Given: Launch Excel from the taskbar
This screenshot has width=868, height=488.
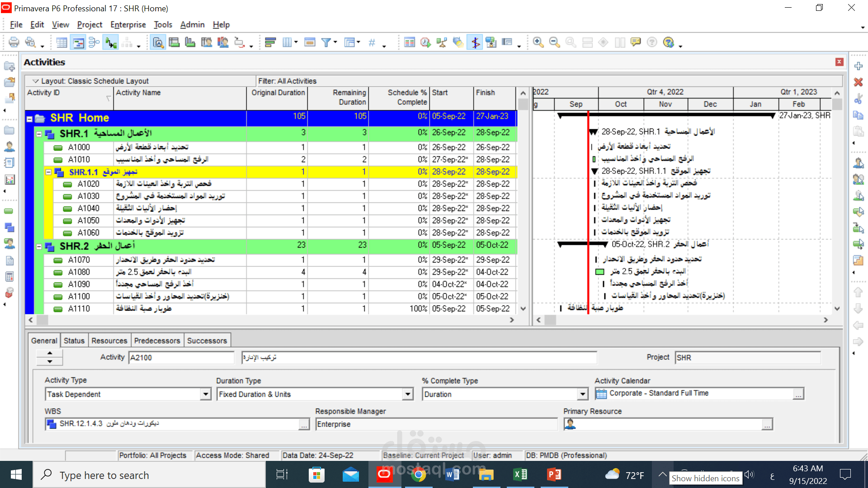Looking at the screenshot, I should click(520, 475).
